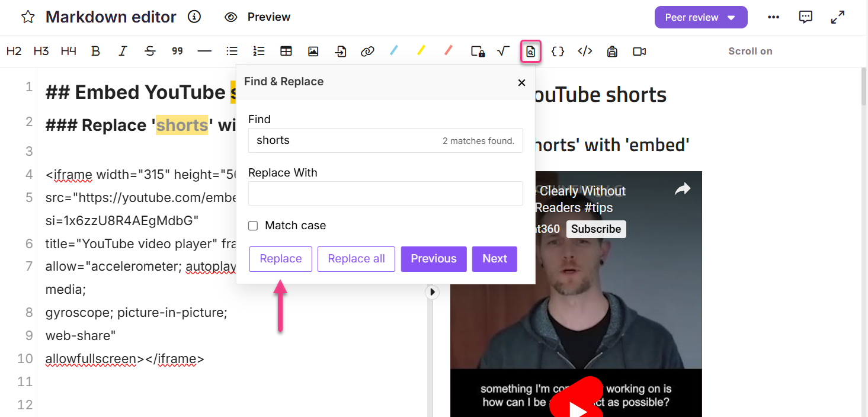Open the Peer review dropdown

(701, 17)
